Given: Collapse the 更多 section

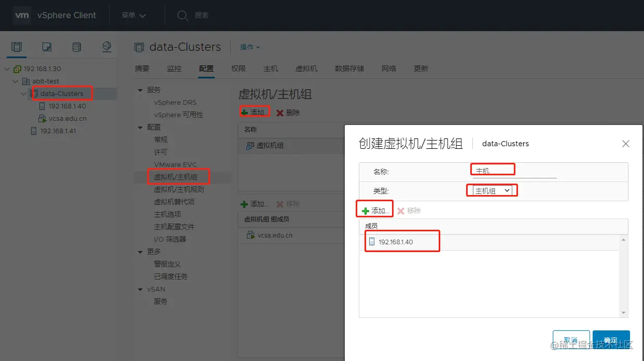Looking at the screenshot, I should [140, 252].
